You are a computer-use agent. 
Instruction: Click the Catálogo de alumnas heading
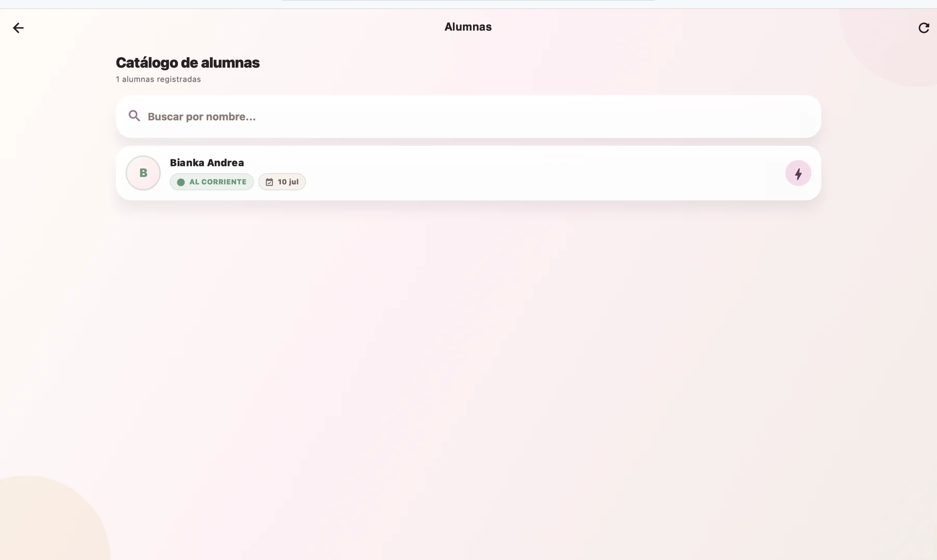(187, 63)
